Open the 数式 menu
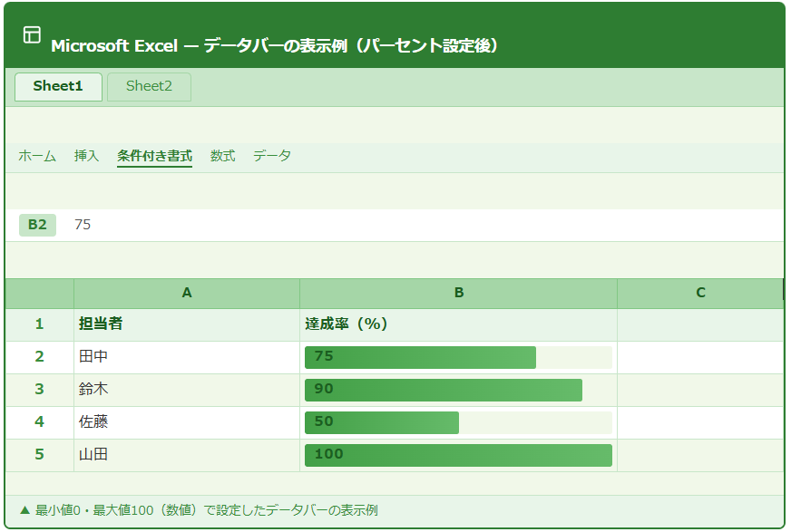This screenshot has height=532, width=791. point(222,156)
